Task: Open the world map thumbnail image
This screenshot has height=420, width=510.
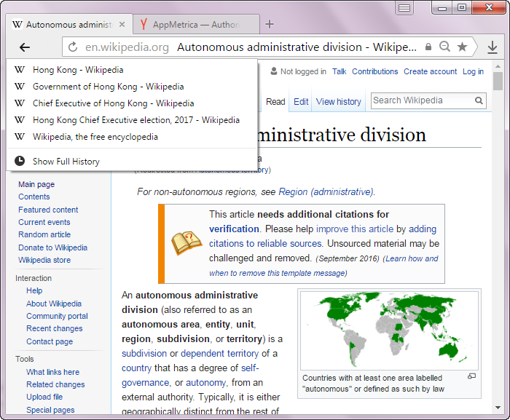Action: pos(389,330)
